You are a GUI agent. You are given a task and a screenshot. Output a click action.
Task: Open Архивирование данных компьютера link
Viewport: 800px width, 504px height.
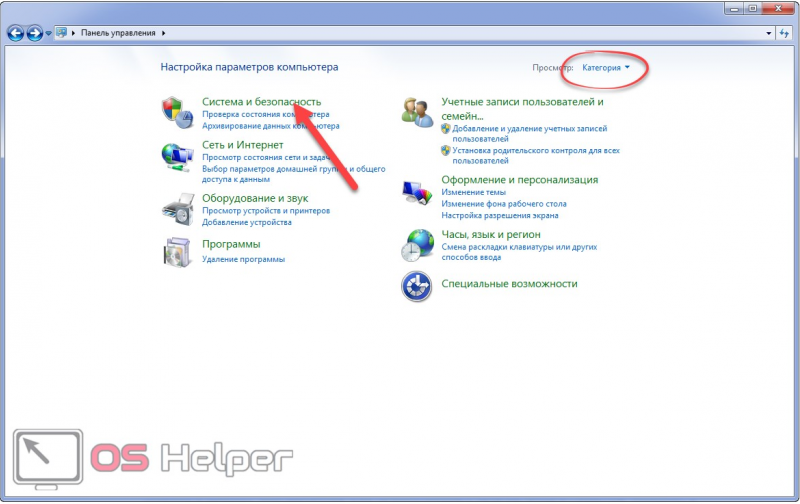pos(270,125)
